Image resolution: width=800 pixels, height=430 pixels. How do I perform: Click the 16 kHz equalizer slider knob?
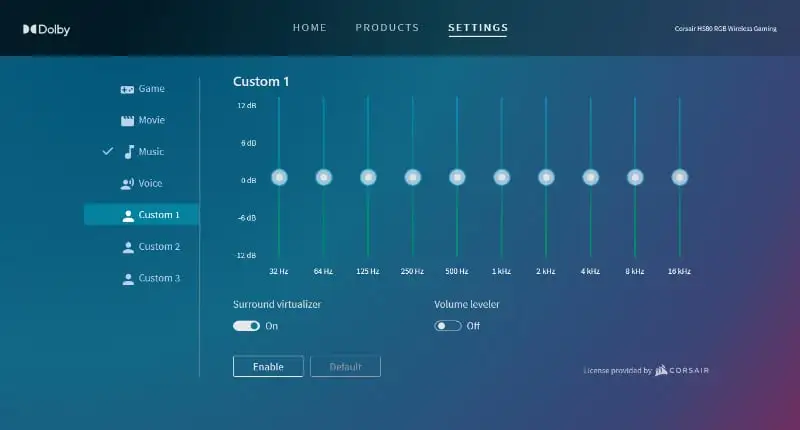[x=680, y=177]
